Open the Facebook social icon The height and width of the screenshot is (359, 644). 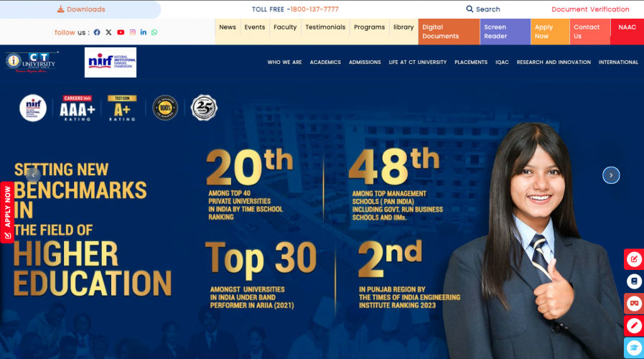click(97, 32)
